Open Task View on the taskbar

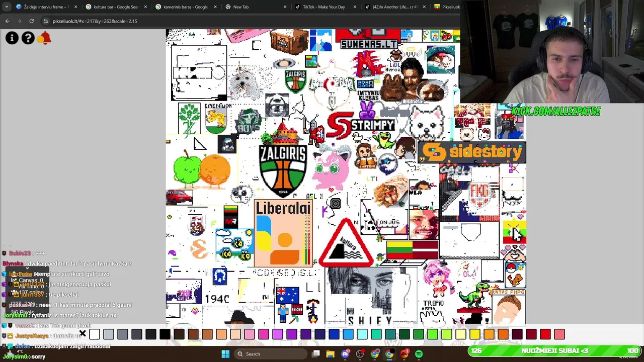click(x=316, y=354)
